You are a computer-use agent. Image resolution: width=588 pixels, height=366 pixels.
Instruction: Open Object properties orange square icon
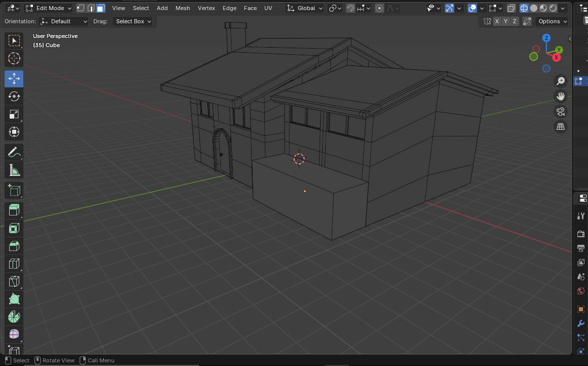[x=581, y=309]
